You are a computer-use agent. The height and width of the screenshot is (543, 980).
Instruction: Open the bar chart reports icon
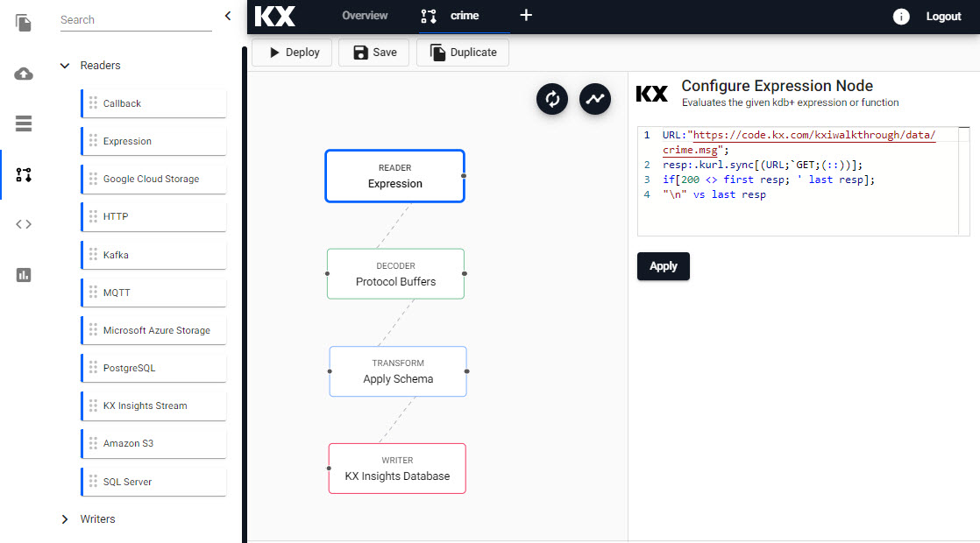[23, 275]
